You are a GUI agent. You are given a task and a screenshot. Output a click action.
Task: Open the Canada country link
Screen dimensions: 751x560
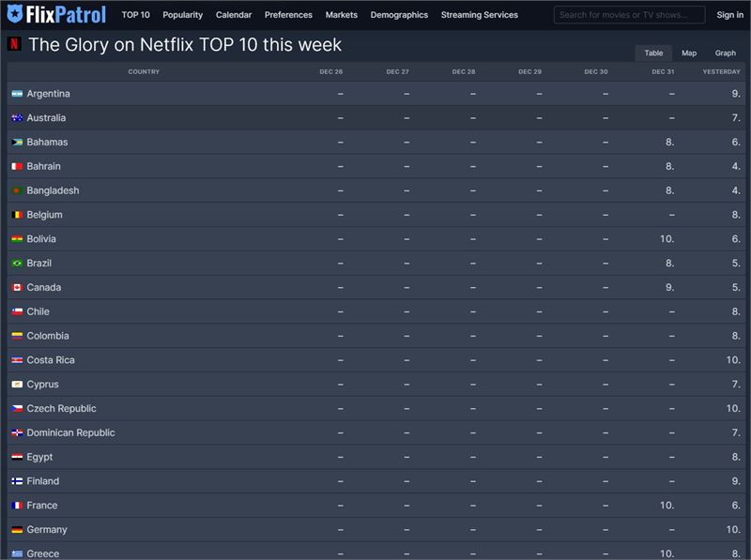(44, 288)
